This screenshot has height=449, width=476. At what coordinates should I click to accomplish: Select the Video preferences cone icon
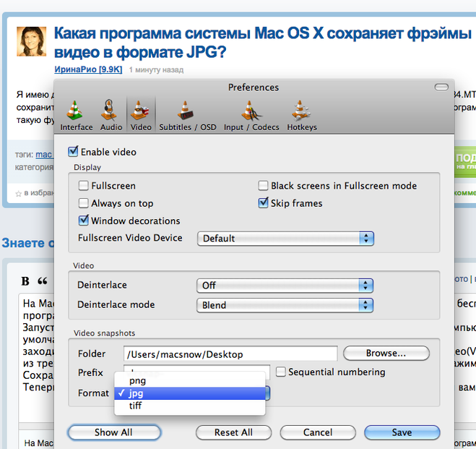tap(140, 111)
